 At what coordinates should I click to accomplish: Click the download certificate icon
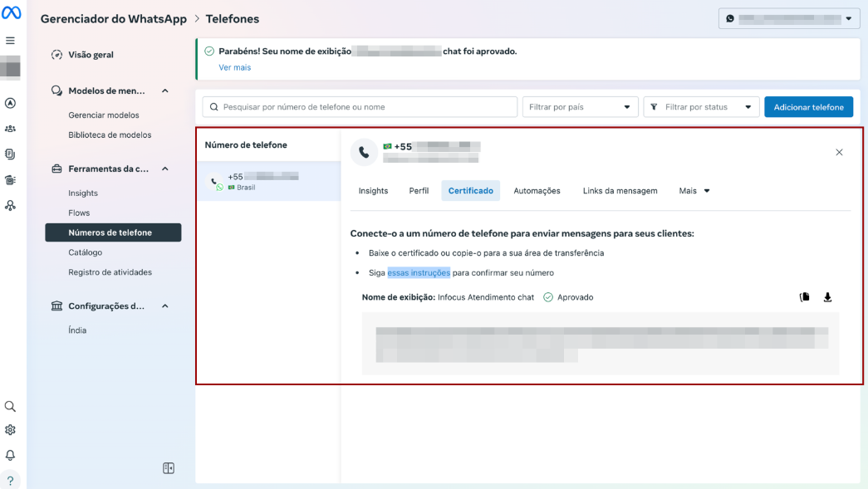(827, 297)
